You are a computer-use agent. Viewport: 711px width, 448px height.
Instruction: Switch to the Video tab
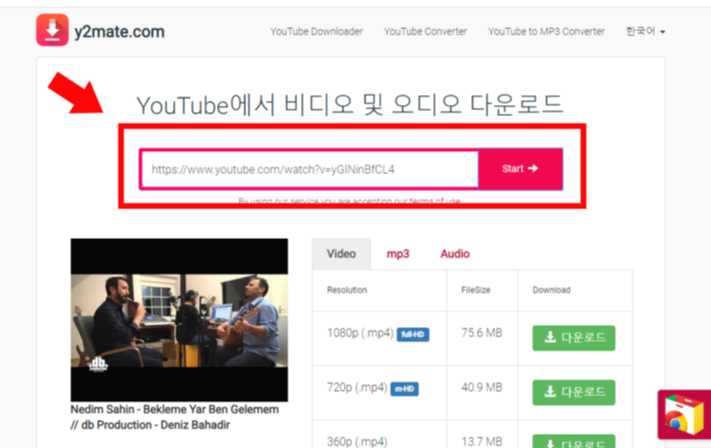coord(341,254)
